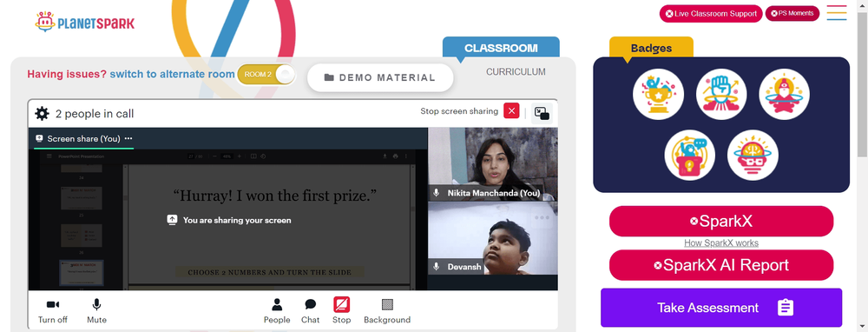Open screen share options ellipsis
This screenshot has width=868, height=332.
click(128, 138)
